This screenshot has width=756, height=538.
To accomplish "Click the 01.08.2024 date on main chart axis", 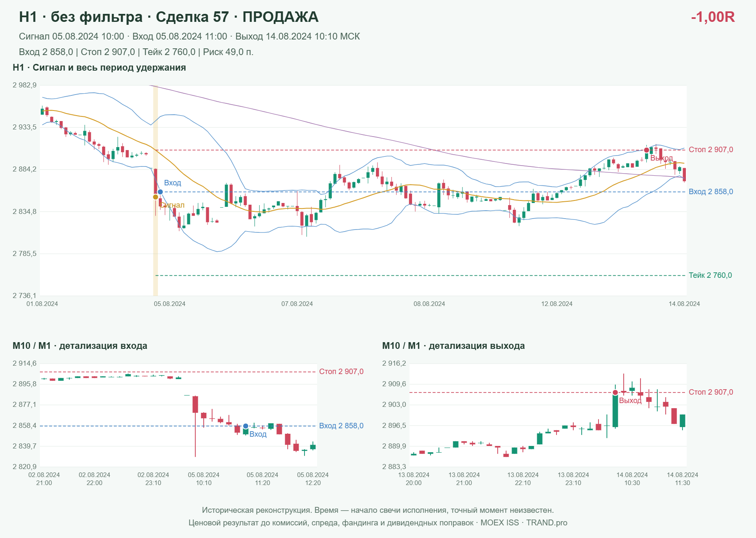I will pyautogui.click(x=42, y=304).
